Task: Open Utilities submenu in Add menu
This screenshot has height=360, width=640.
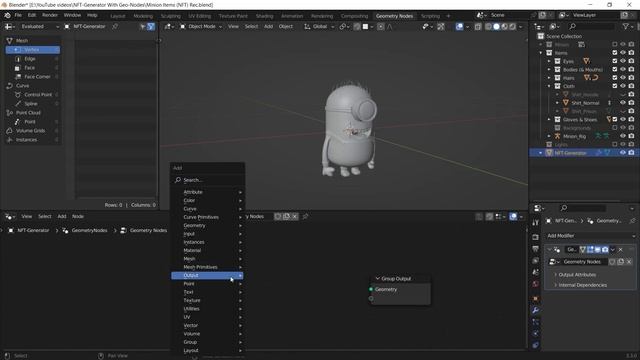Action: (x=207, y=309)
